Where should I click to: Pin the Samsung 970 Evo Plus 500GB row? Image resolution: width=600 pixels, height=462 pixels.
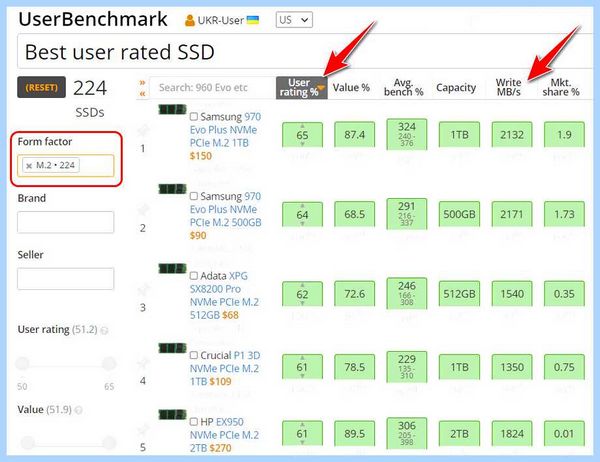tap(143, 210)
